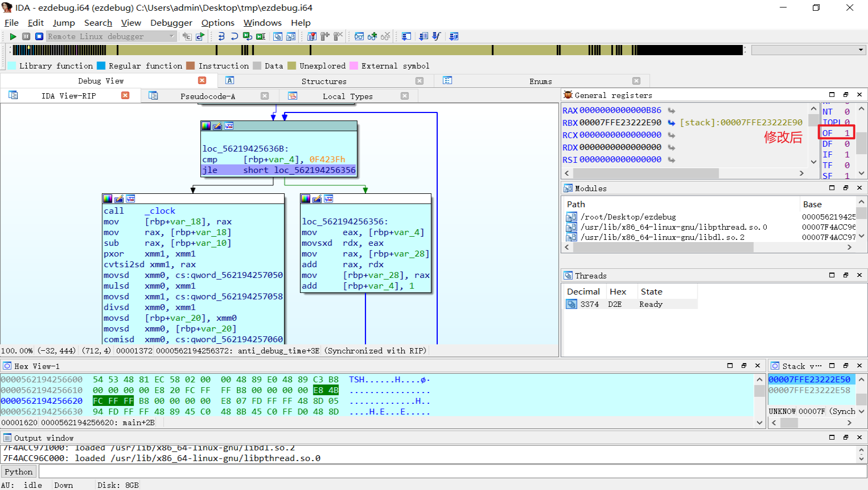Switch to the Pseudocode-A tab
The image size is (868, 490).
tap(207, 96)
